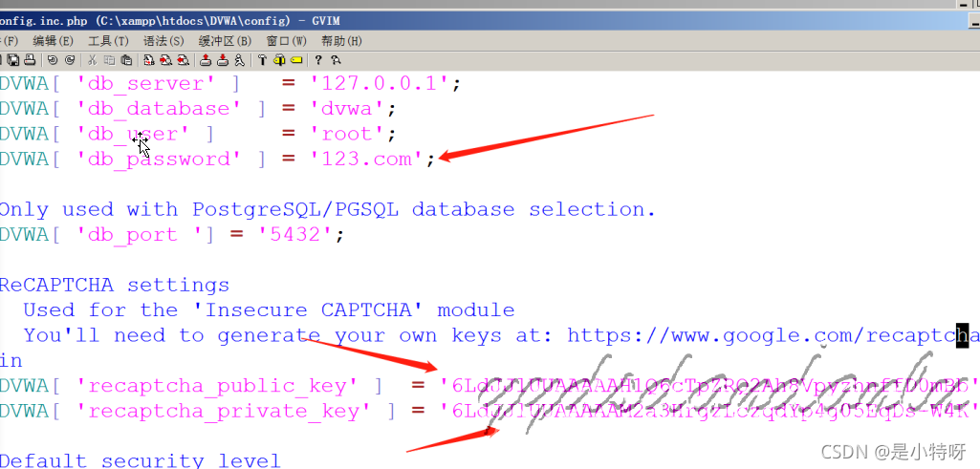
Task: Click the Save Session toolbar icon
Action: (x=223, y=60)
